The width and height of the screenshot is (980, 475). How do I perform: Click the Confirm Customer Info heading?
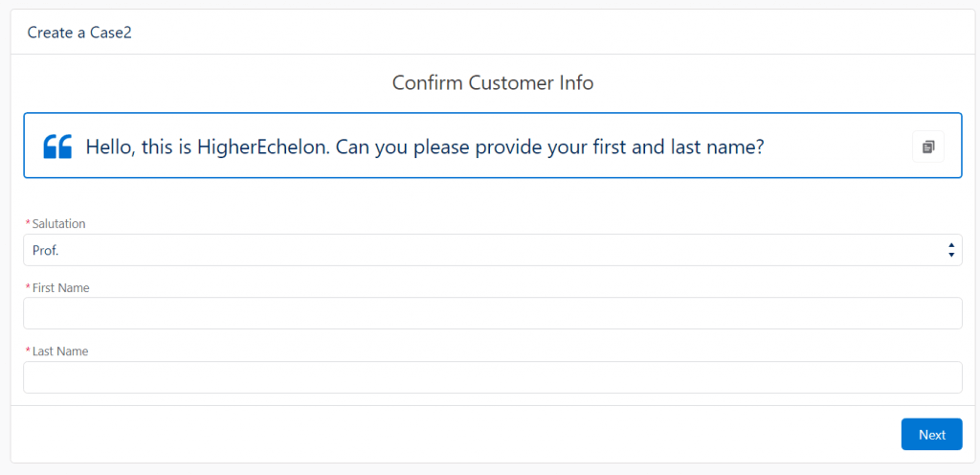click(x=493, y=82)
